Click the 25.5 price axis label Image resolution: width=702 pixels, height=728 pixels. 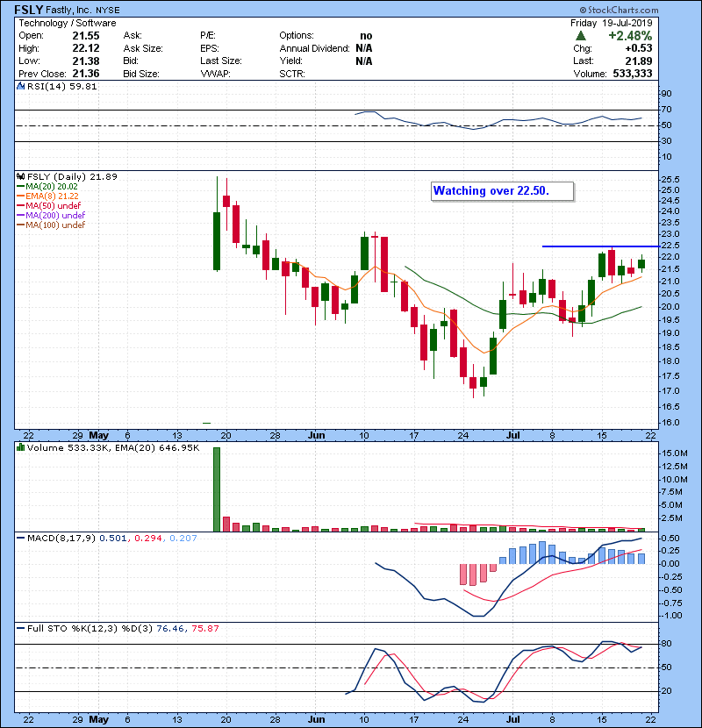point(670,179)
